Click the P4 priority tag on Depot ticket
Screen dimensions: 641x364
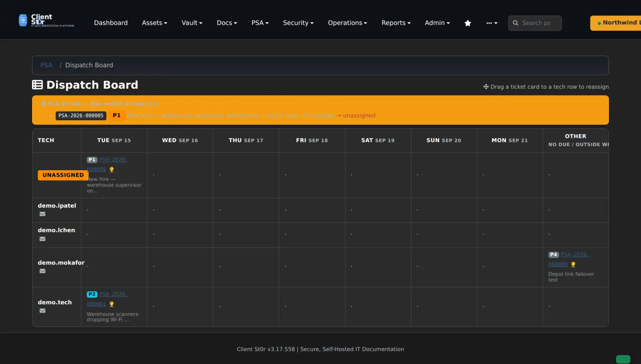tap(553, 255)
